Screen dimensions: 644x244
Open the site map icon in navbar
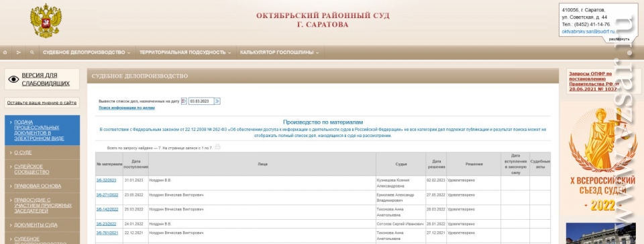pyautogui.click(x=19, y=52)
